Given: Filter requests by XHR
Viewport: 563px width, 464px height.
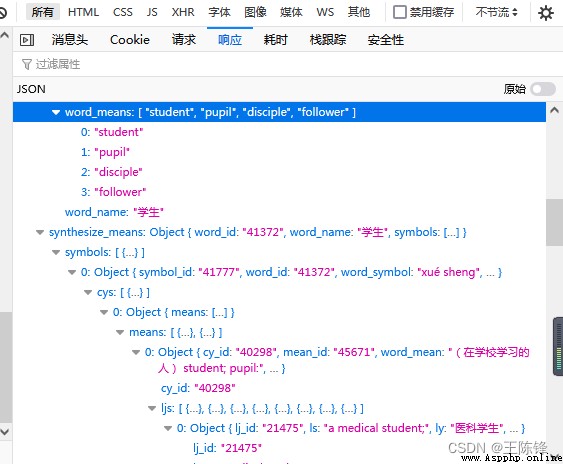Looking at the screenshot, I should 183,12.
